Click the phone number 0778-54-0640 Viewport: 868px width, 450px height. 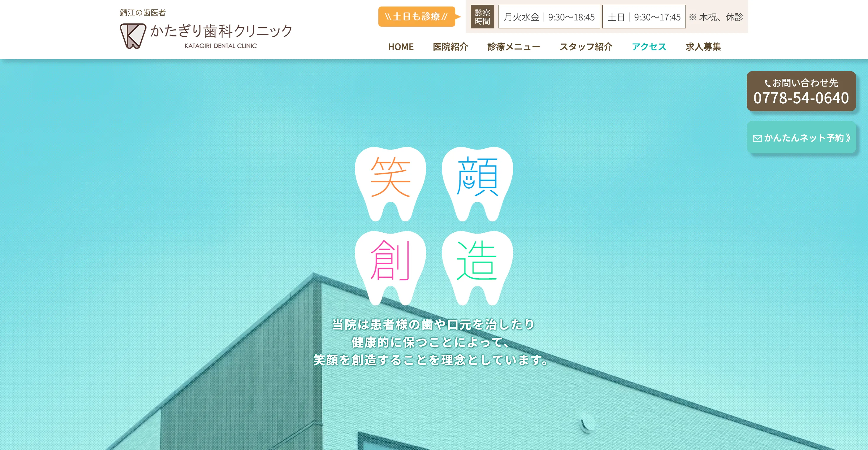click(x=801, y=98)
